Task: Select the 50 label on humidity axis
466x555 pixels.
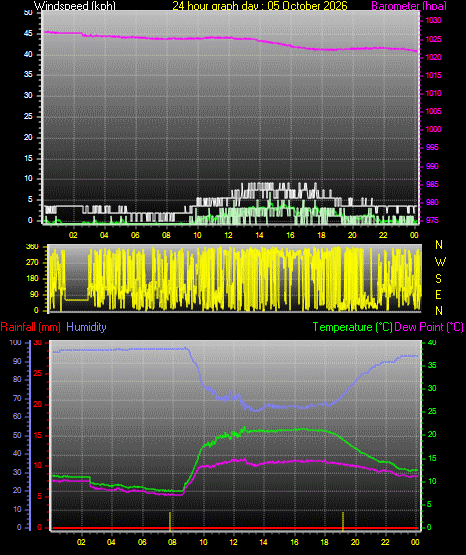Action: 17,435
